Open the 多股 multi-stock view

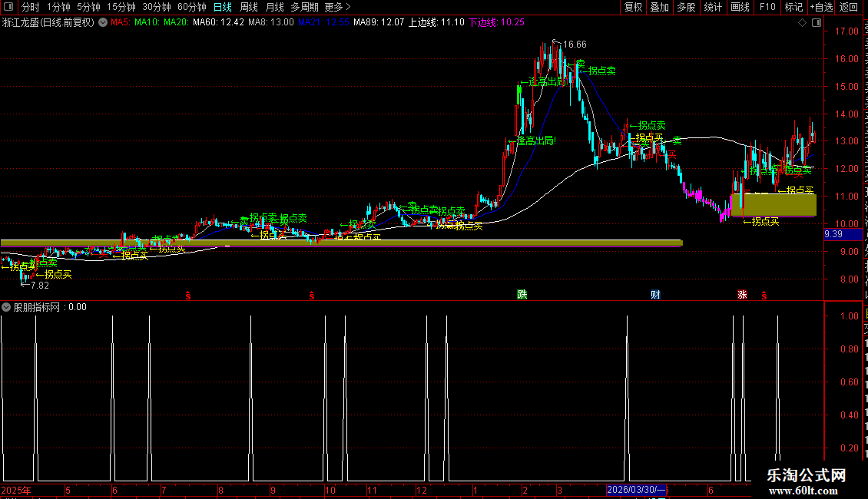686,7
